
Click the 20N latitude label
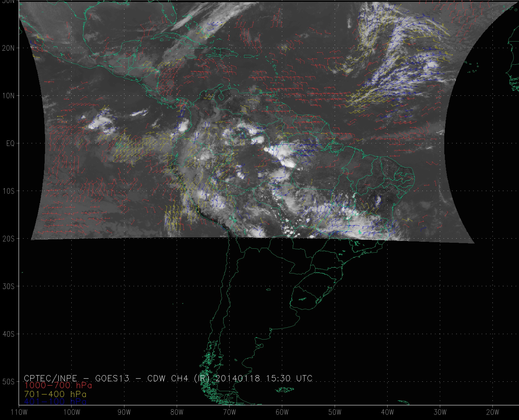8,48
